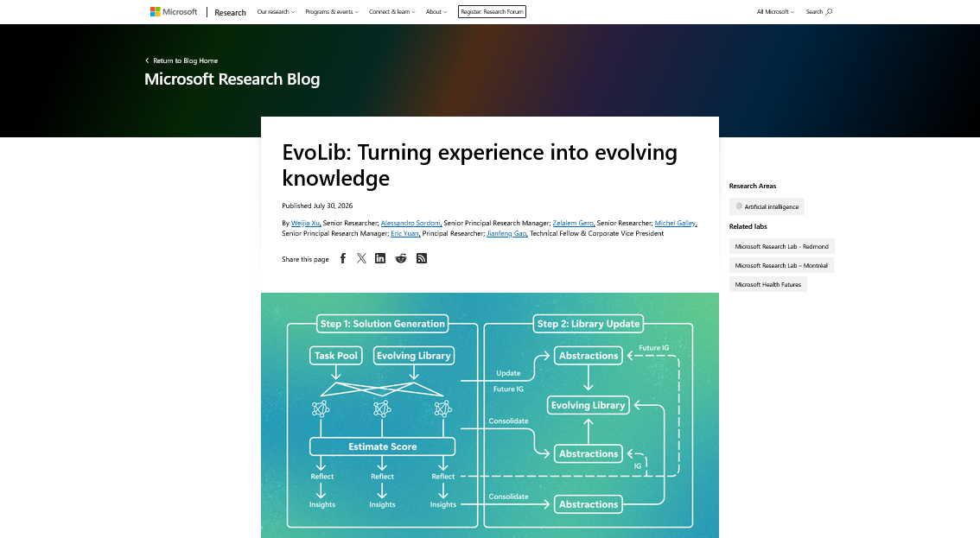Select the Artificial intelligence research area tag
Viewport: 980px width, 538px height.
point(767,207)
